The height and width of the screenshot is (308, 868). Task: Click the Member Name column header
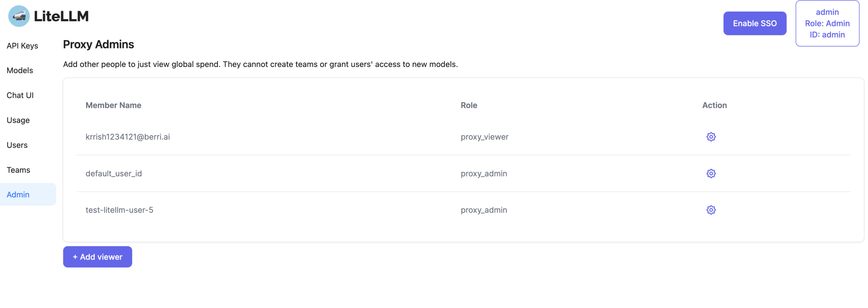point(113,105)
